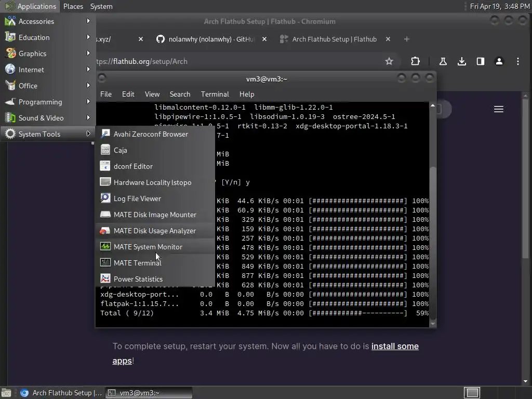Open Flathub hamburger menu
Image resolution: width=532 pixels, height=399 pixels.
click(x=498, y=109)
